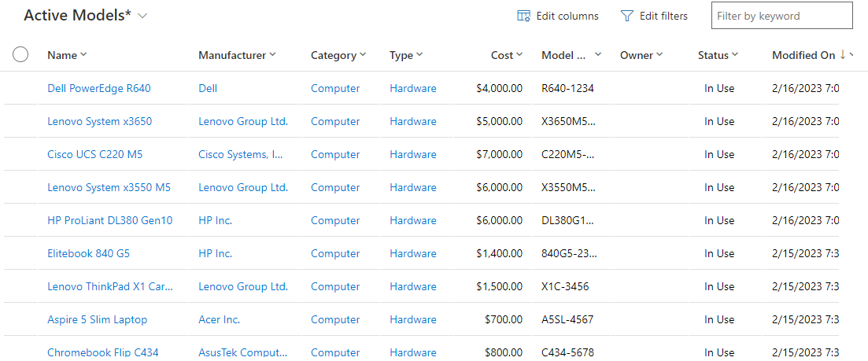Open the Dell PowerEdge R640 record

pyautogui.click(x=99, y=88)
